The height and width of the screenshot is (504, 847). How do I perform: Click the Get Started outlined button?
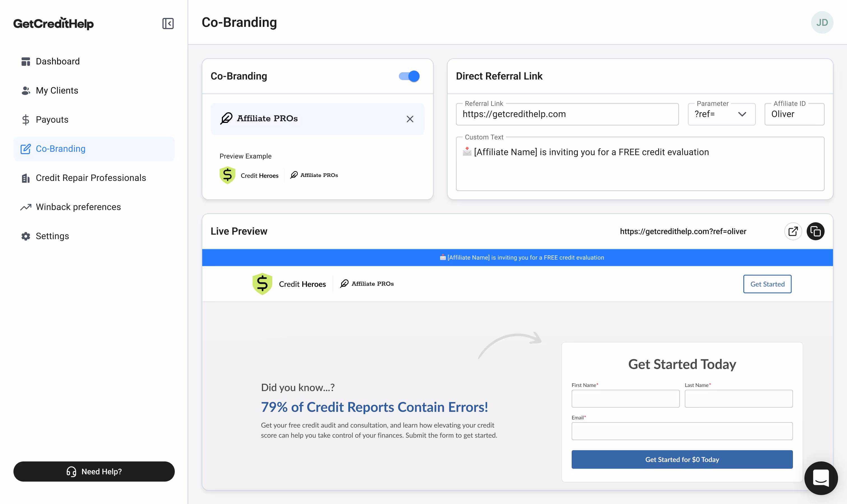click(x=767, y=284)
